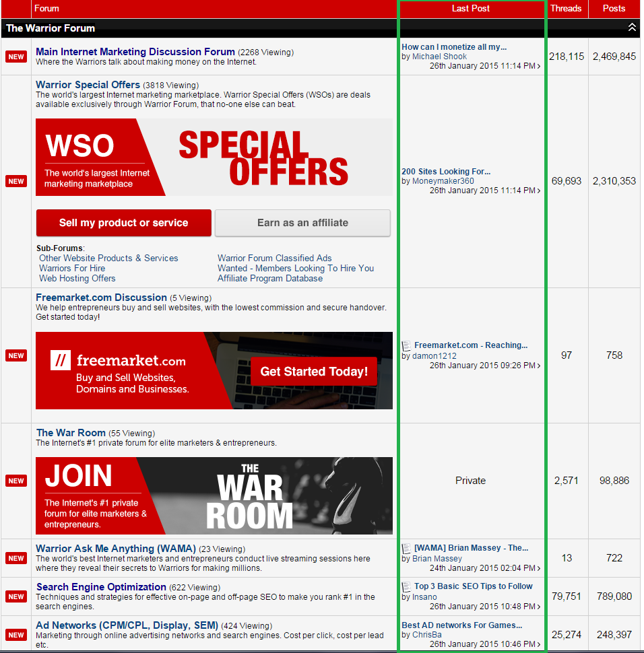This screenshot has width=644, height=653.
Task: View Brian Massey's author profile link
Action: point(437,559)
